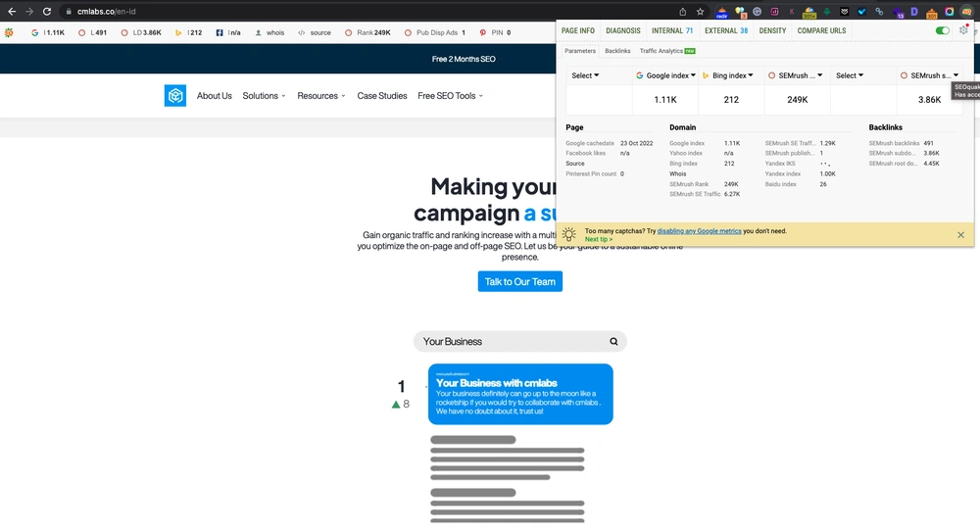Viewport: 980px width, 531px height.
Task: Click the Bing index 212 SEObar item
Action: click(189, 32)
